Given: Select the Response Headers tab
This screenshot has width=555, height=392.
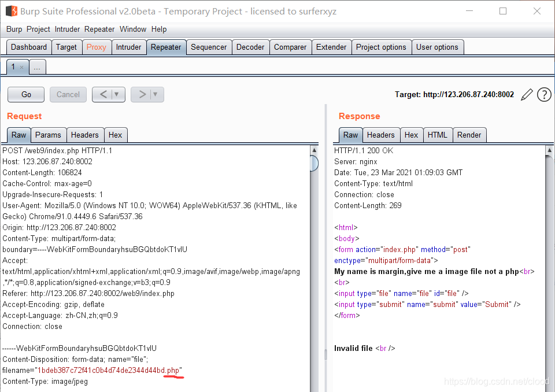Looking at the screenshot, I should coord(380,135).
